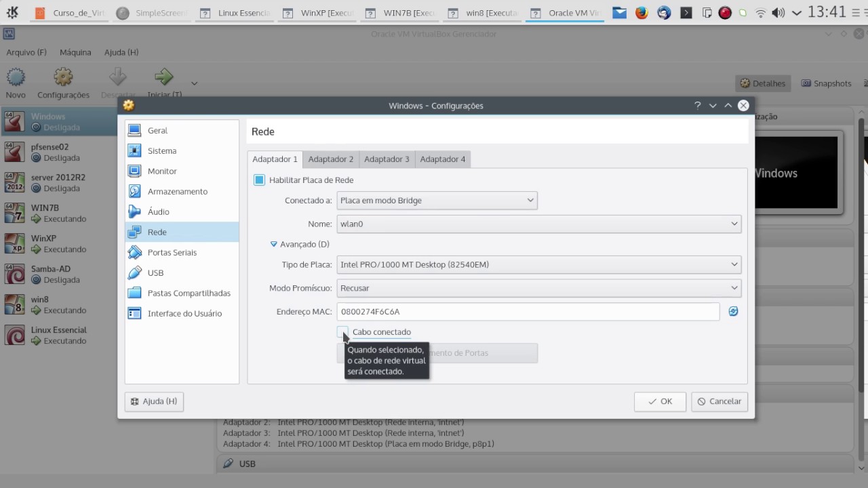
Task: Switch to the SimpleScreenRecorder taskbar entry
Action: [x=151, y=13]
